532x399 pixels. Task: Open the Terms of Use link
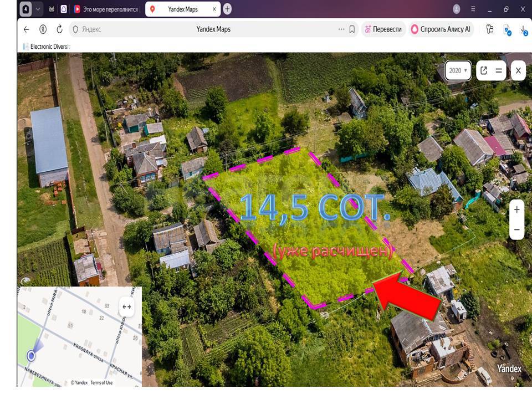pos(101,383)
